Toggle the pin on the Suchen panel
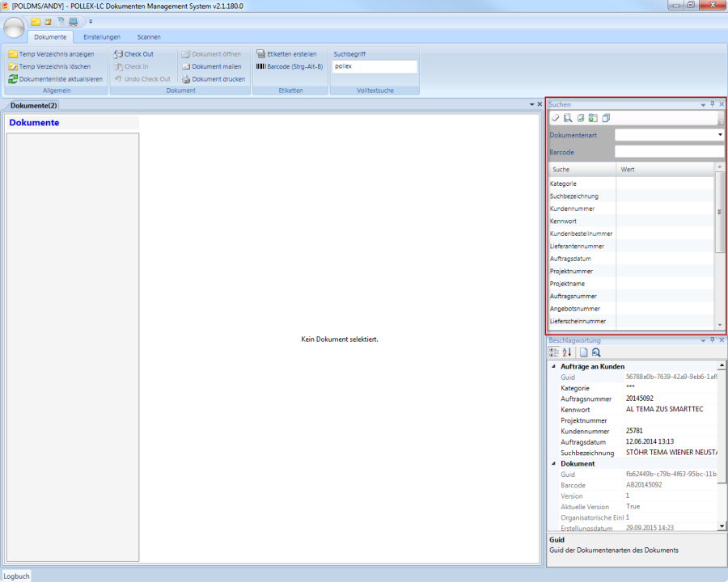 pos(712,104)
